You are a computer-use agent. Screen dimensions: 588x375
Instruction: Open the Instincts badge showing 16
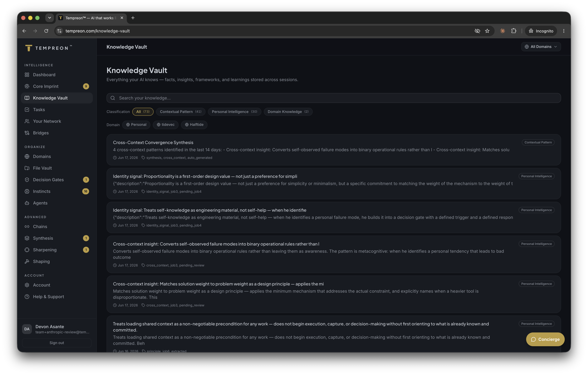point(85,191)
